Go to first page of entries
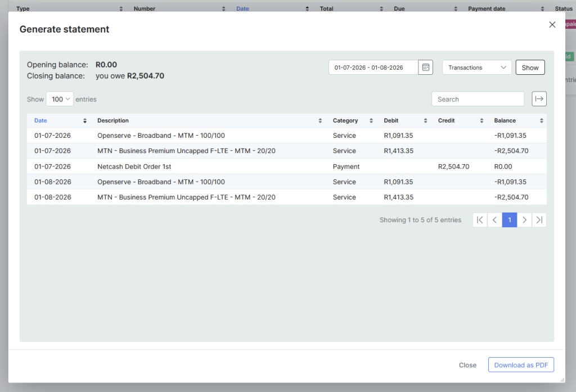 click(x=480, y=220)
